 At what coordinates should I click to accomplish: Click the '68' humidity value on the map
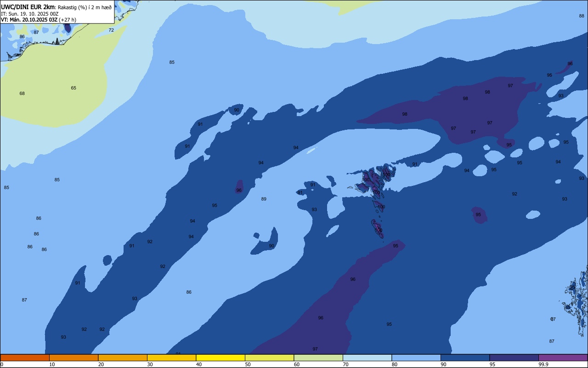(22, 94)
